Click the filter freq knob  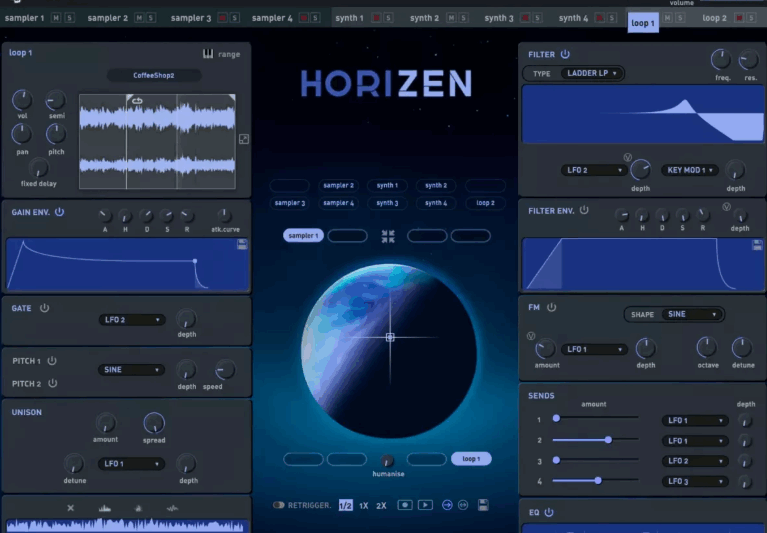coord(721,60)
